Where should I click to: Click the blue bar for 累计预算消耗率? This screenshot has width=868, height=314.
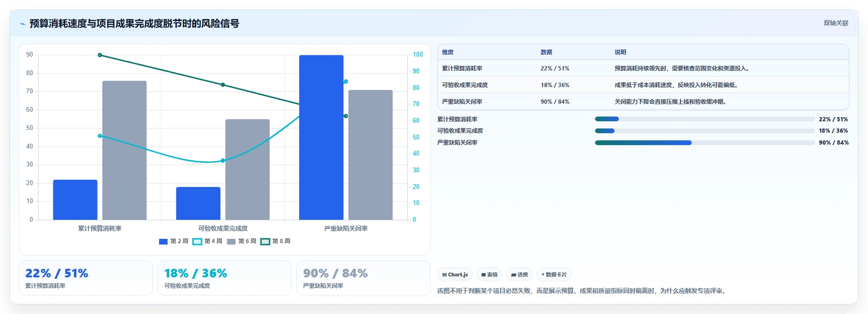pos(75,200)
